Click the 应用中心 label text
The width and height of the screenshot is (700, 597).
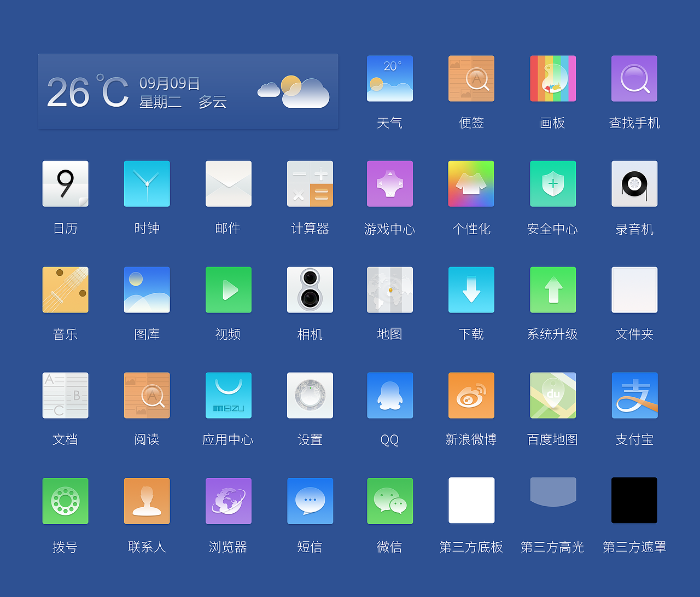point(228,439)
